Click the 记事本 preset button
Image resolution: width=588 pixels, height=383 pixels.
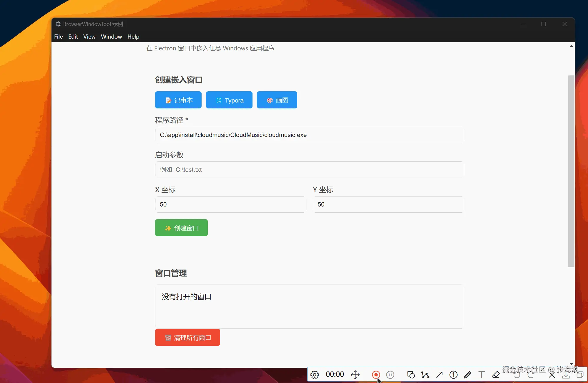click(x=178, y=100)
